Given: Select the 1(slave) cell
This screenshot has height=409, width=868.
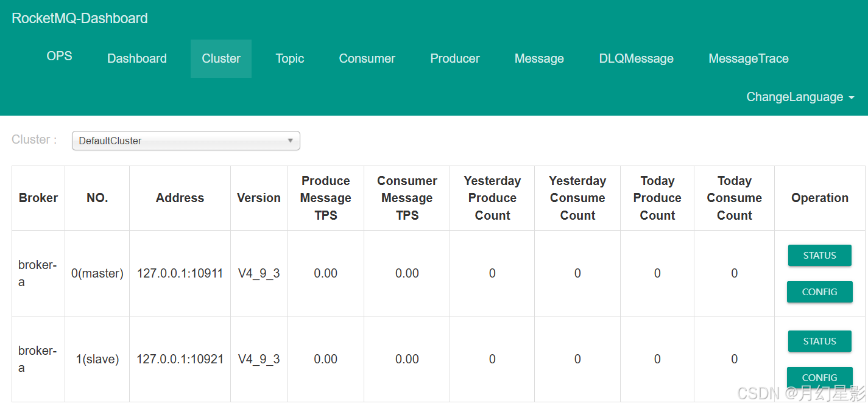Looking at the screenshot, I should (x=97, y=359).
